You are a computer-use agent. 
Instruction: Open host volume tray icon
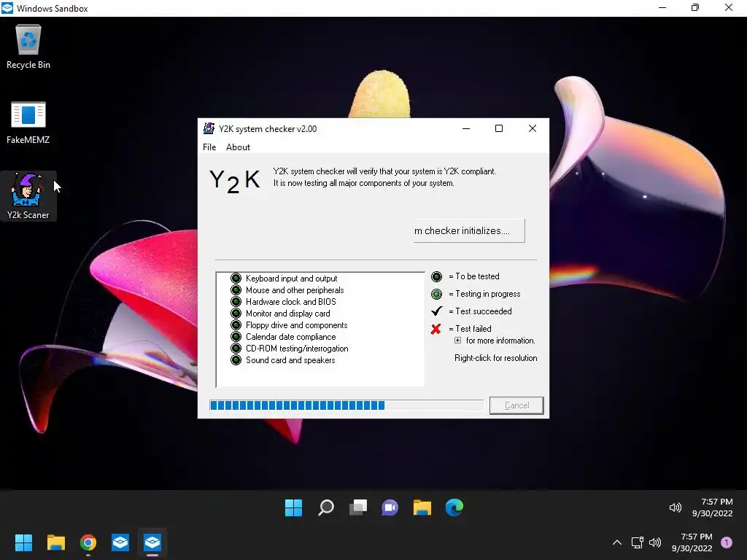[x=655, y=542]
